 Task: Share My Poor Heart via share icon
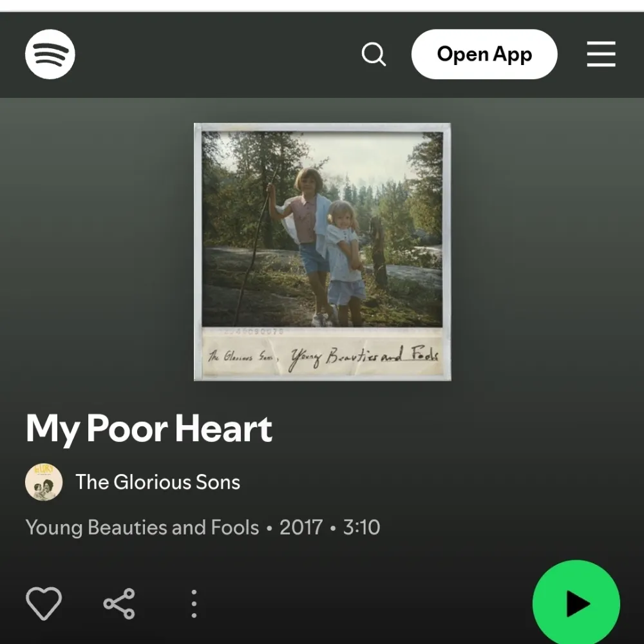(x=119, y=603)
